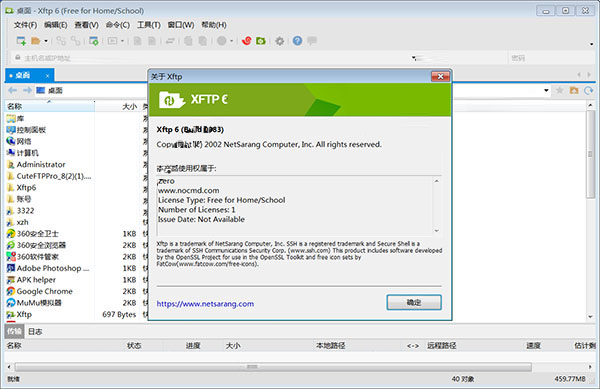Screen dimensions: 600x389
Task: Sort file list by 名称 column header
Action: [50, 106]
